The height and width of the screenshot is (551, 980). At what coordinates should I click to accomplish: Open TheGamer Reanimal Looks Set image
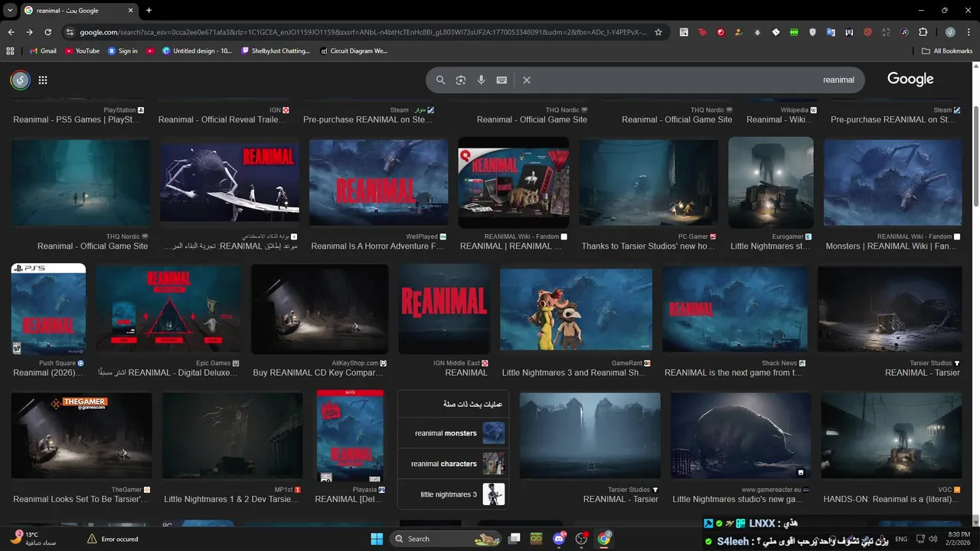pos(81,435)
